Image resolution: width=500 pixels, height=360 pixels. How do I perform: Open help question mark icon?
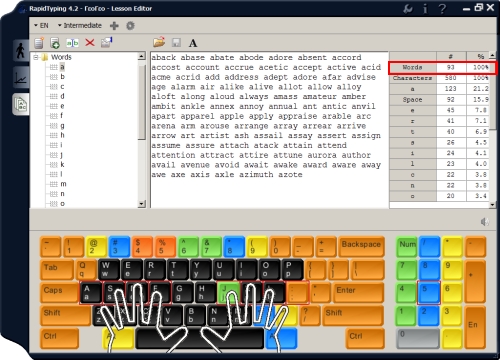(442, 8)
